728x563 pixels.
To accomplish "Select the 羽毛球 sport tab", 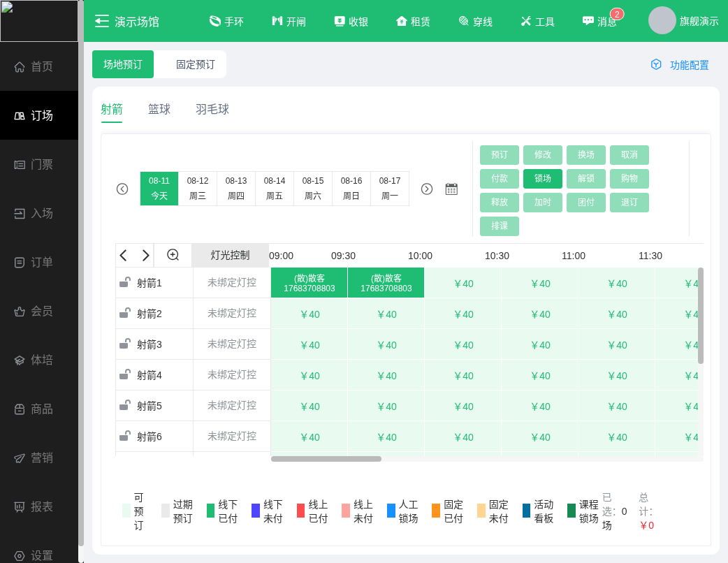I will [212, 109].
